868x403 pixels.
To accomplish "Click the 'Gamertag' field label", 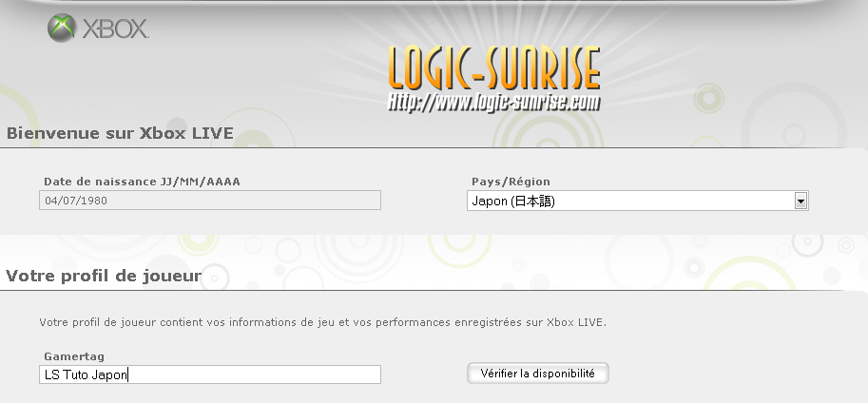I will (x=74, y=356).
